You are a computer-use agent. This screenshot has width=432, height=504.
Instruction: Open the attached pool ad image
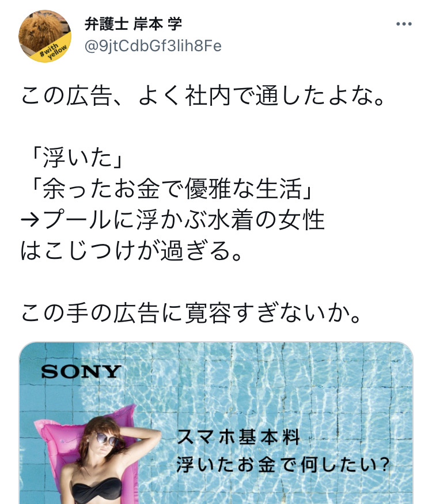(x=216, y=423)
